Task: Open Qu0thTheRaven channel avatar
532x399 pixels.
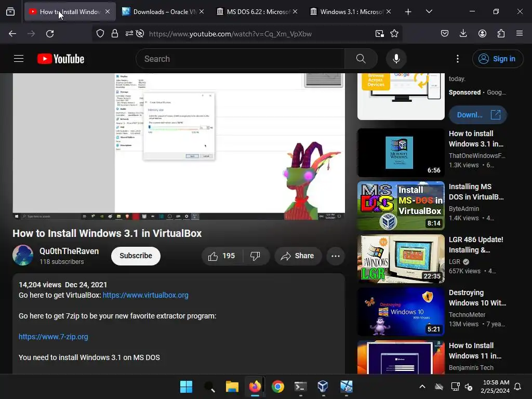Action: (23, 255)
